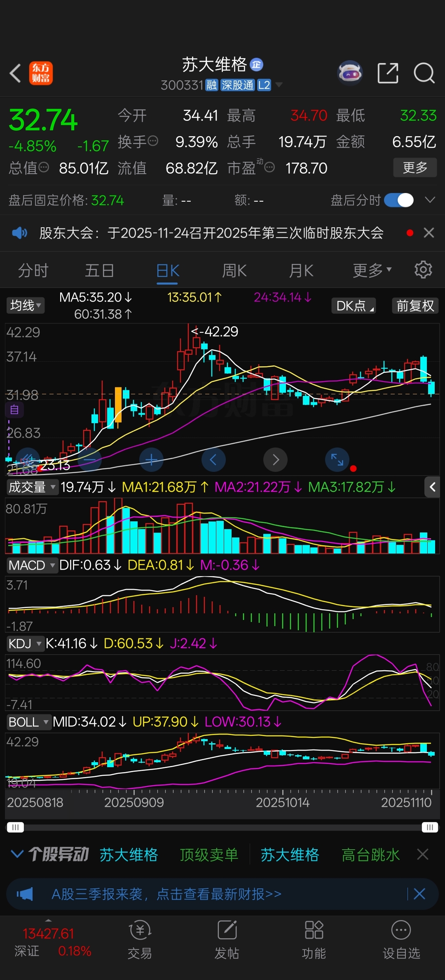
Task: Tap the 融 margin trading badge
Action: click(211, 85)
